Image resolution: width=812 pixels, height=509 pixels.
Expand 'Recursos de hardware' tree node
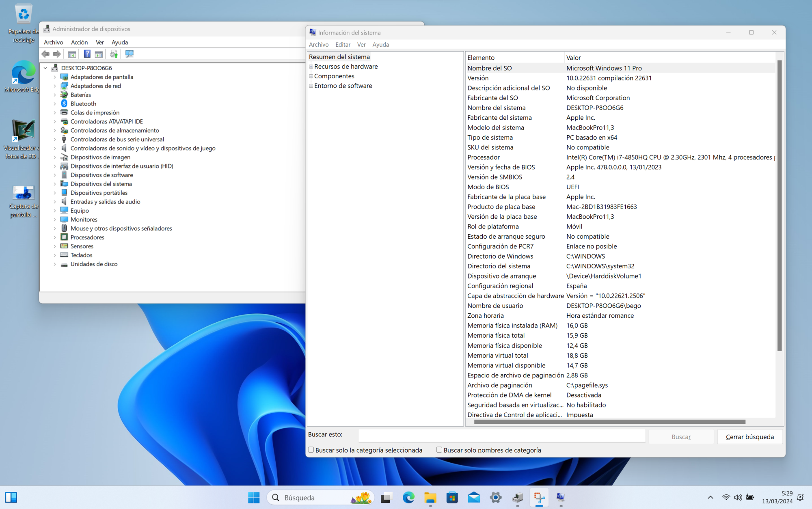coord(311,67)
